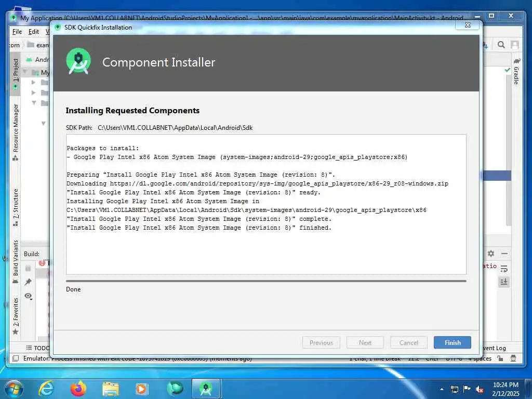The image size is (532, 399).
Task: Expand the first collapsed folder in project tree
Action: [33, 82]
